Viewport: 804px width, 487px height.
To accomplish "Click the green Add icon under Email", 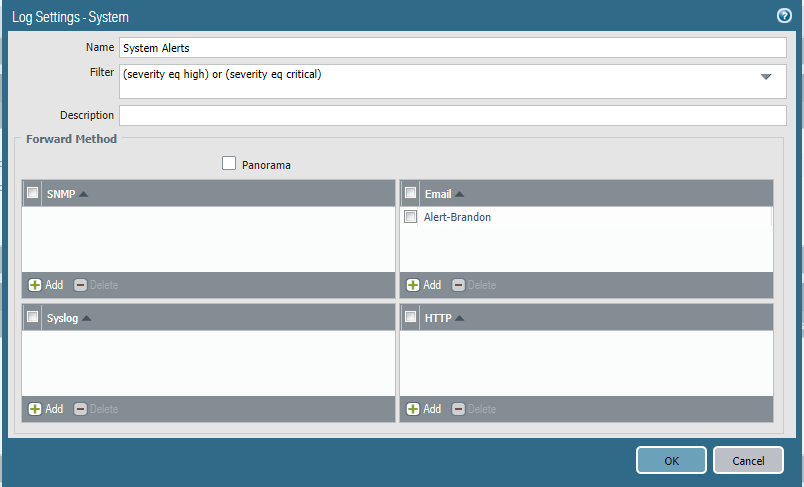I will (413, 285).
